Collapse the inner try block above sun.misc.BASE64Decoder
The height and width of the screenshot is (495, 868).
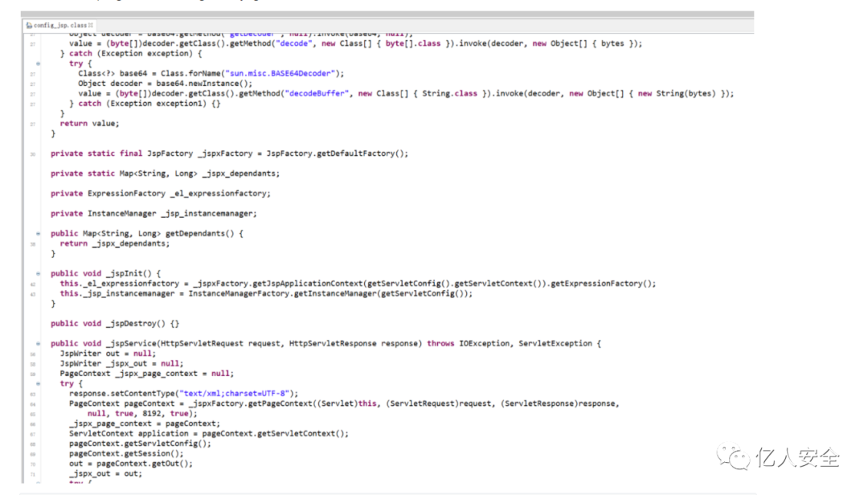click(39, 63)
